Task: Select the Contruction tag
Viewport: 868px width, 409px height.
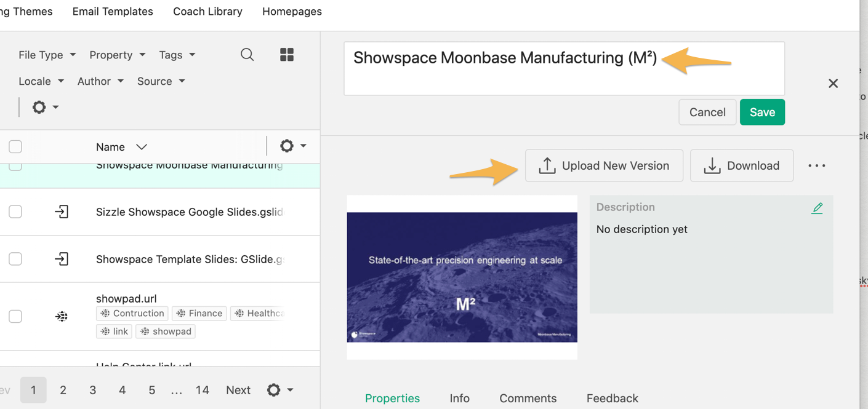Action: tap(132, 314)
